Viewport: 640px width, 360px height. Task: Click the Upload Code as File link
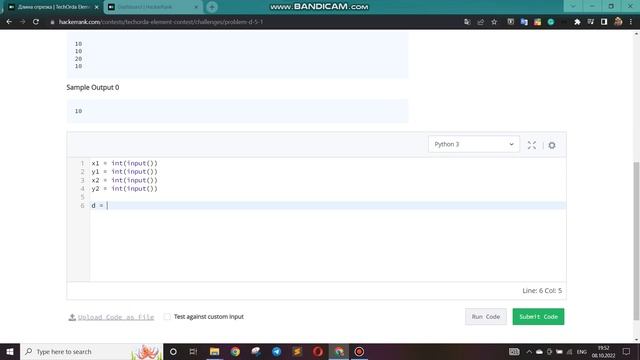116,317
